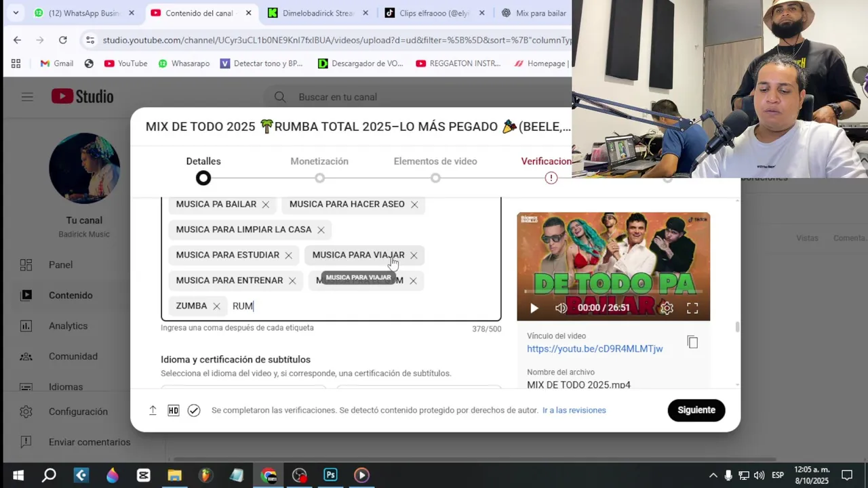The width and height of the screenshot is (868, 488).
Task: Click the DE TODO PA BAILAR video thumbnail
Action: pos(613,266)
